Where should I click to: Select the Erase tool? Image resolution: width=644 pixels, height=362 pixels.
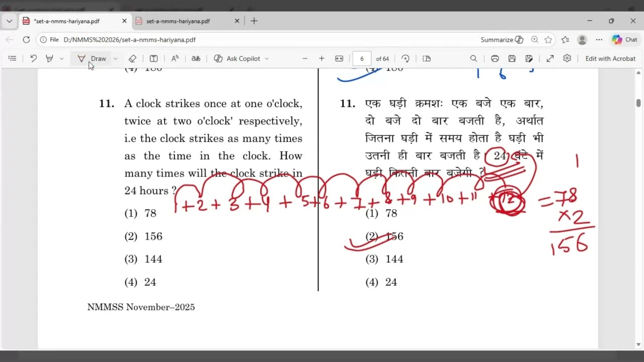(132, 59)
